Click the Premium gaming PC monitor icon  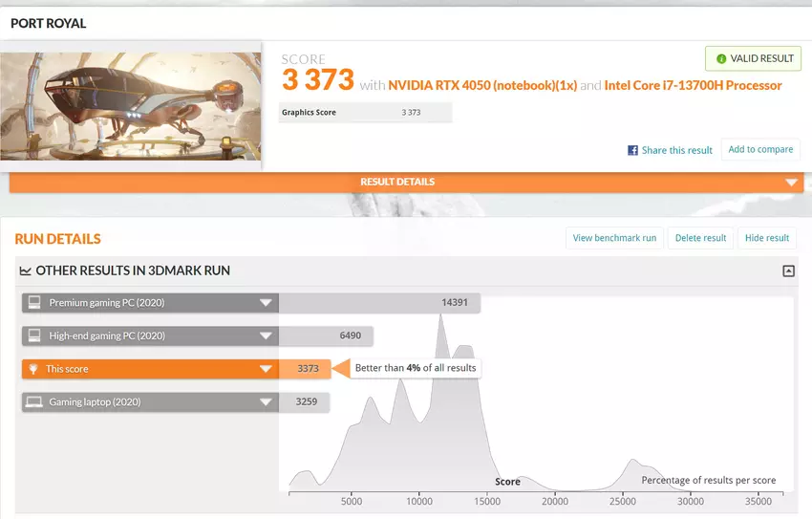(34, 303)
